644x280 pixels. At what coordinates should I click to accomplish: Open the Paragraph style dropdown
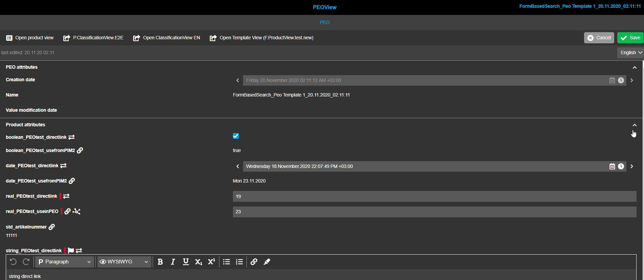(x=65, y=262)
